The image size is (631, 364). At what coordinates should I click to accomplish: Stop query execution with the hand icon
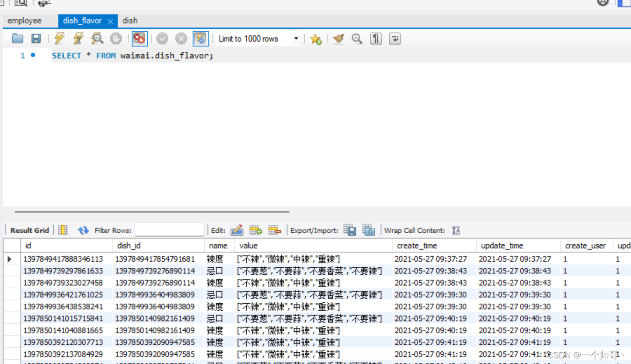click(x=116, y=39)
